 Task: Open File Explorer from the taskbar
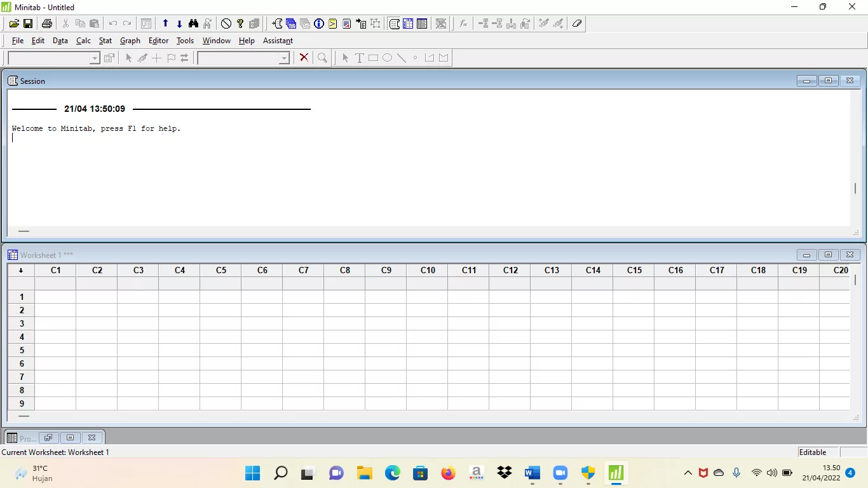tap(364, 473)
